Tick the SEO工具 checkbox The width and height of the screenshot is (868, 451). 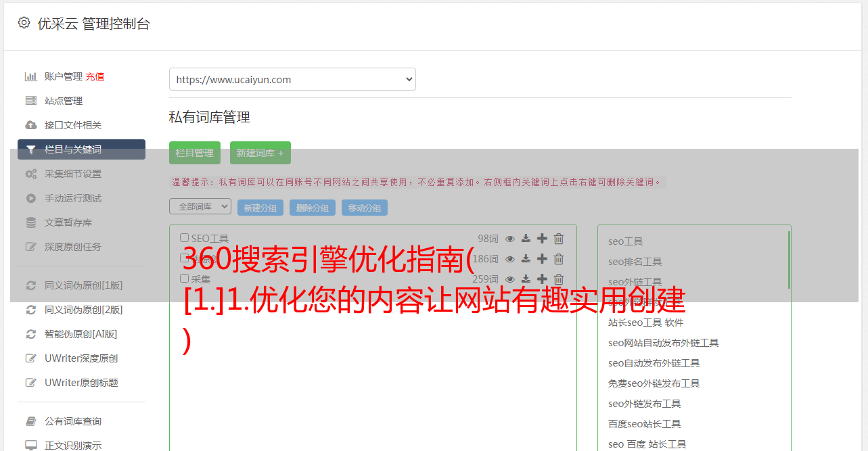184,238
